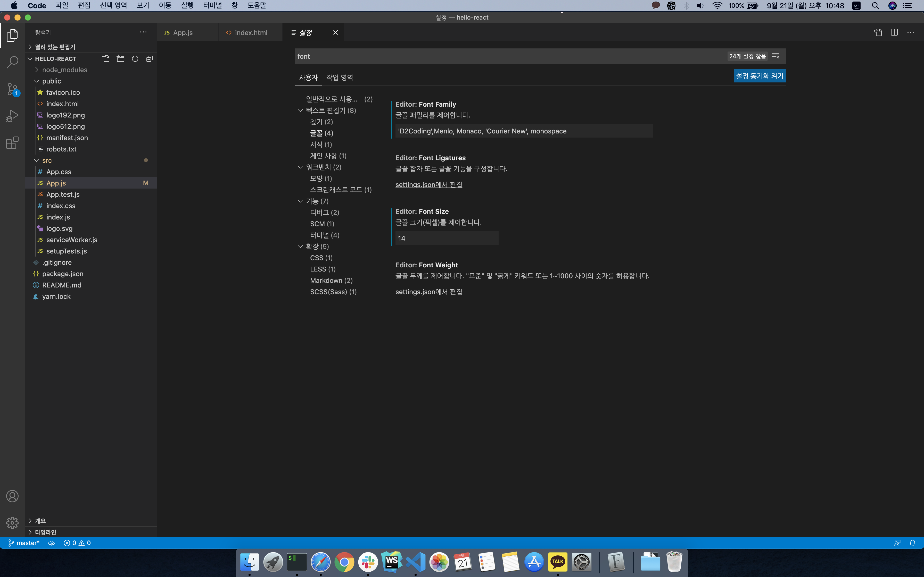Screen dimensions: 924x577
Task: Switch to the 작업 영역 settings tab
Action: [339, 78]
